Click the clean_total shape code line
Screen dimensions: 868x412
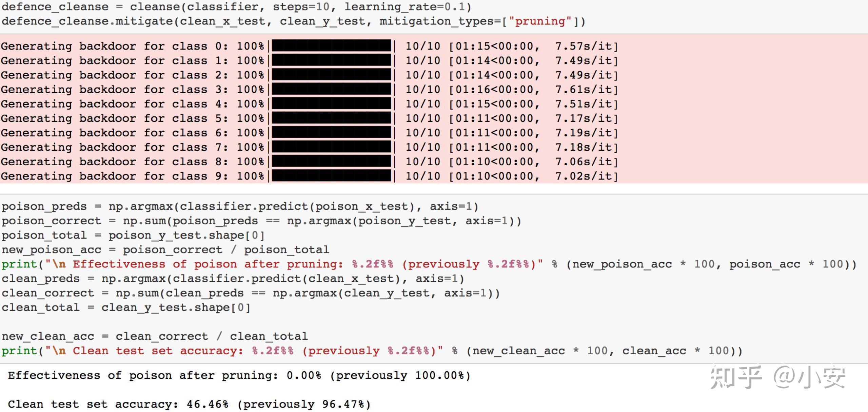click(x=126, y=307)
